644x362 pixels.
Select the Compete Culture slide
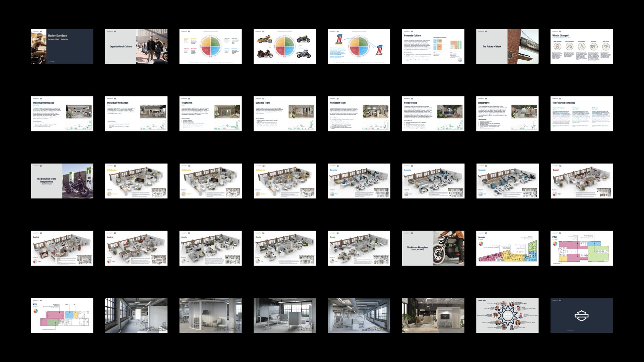(433, 47)
